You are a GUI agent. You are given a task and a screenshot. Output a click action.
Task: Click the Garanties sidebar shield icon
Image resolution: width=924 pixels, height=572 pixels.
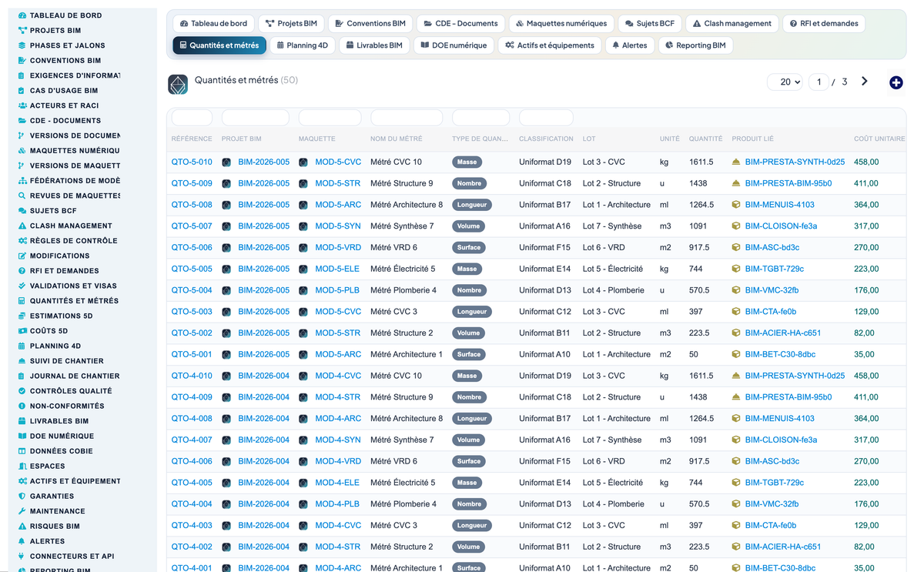click(22, 496)
